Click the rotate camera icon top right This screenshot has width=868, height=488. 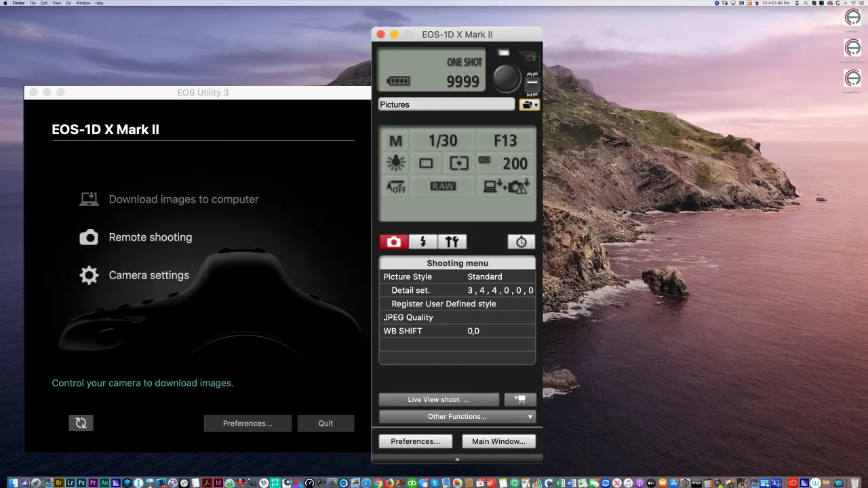[532, 58]
